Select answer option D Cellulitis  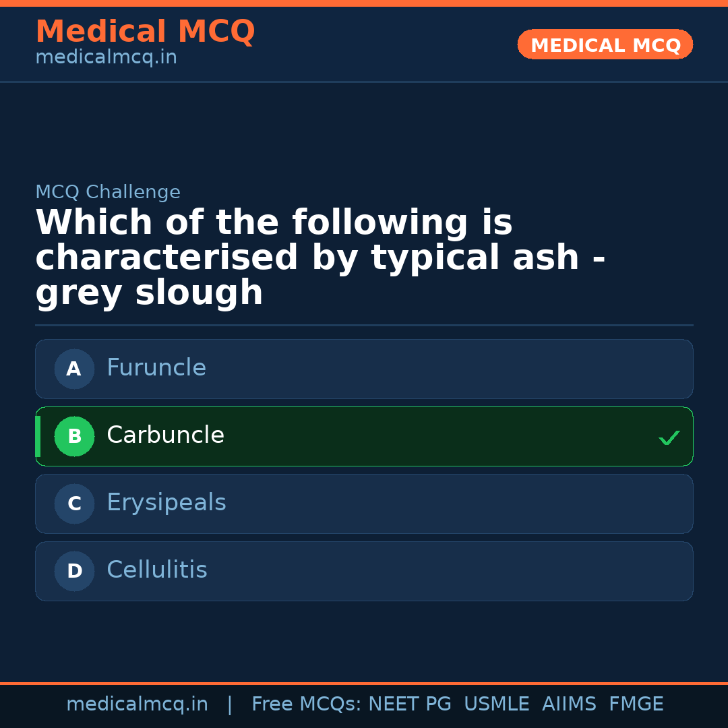point(364,571)
